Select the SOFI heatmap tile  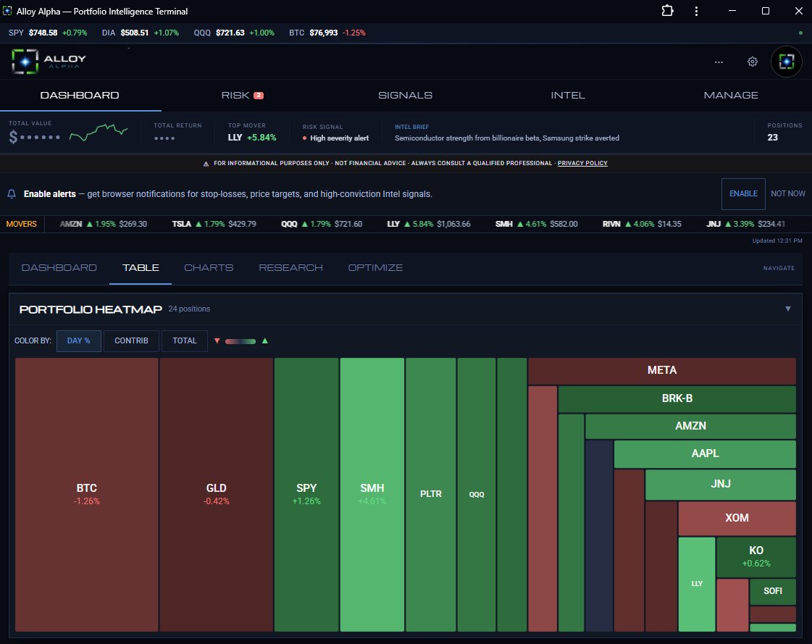click(x=773, y=592)
